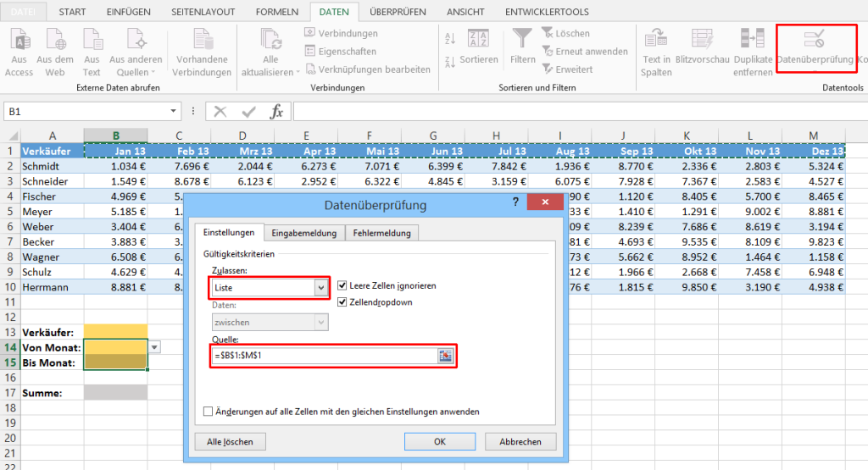
Task: Open the ENTWICKLERTOOLS ribbon tab
Action: click(x=547, y=12)
